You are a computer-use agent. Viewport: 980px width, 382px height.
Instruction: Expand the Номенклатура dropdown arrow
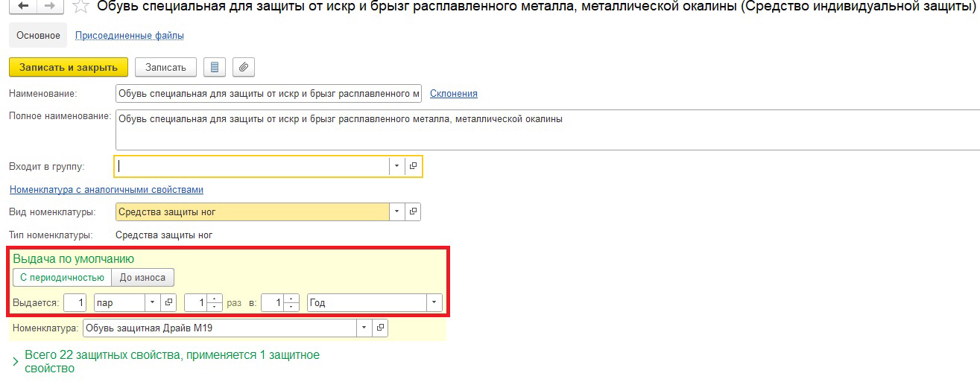coord(364,328)
